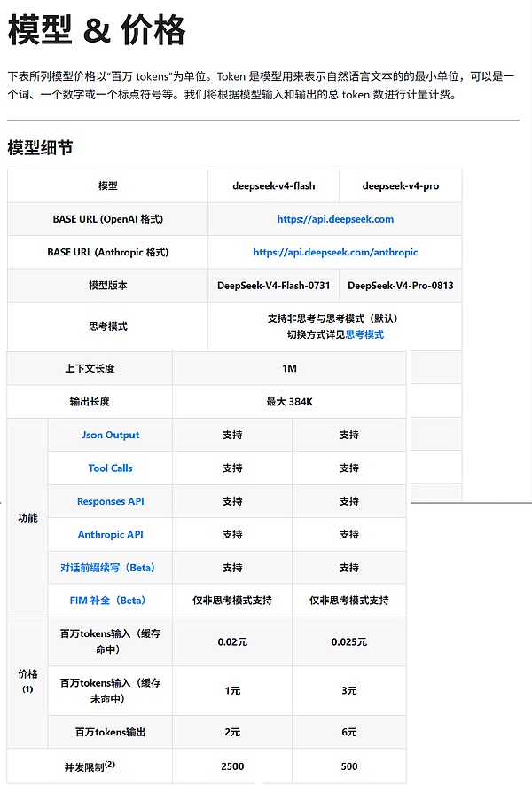Open the https://api.deepseek.com link
The image size is (532, 786).
pos(335,219)
